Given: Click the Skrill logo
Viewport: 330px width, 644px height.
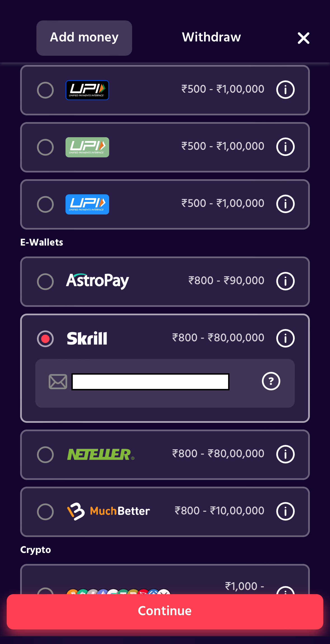Looking at the screenshot, I should tap(87, 338).
